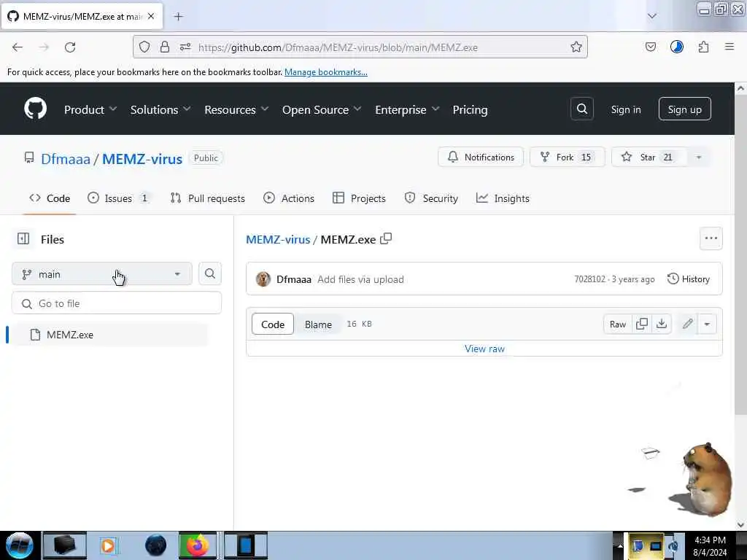Open a new browser tab
Screen dimensions: 747x560
point(178,17)
